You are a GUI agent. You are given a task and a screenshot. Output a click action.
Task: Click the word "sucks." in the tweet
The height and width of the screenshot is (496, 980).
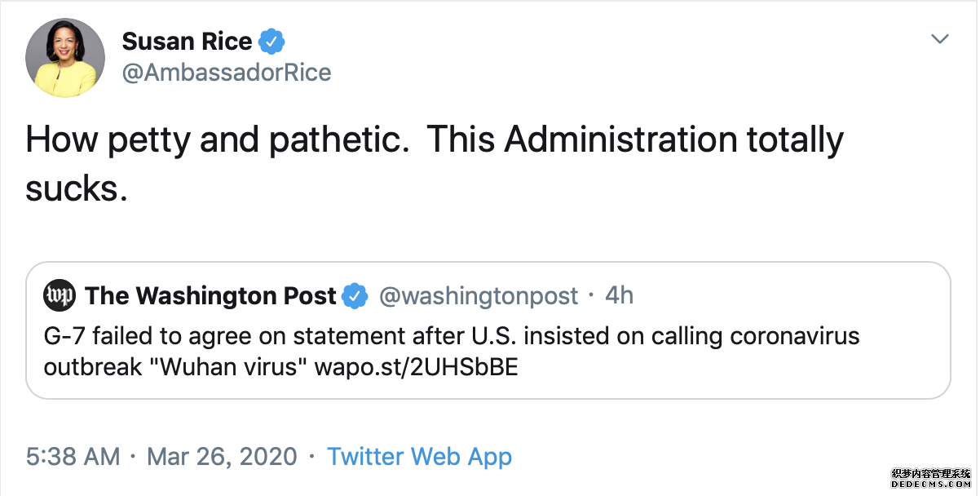(x=77, y=189)
